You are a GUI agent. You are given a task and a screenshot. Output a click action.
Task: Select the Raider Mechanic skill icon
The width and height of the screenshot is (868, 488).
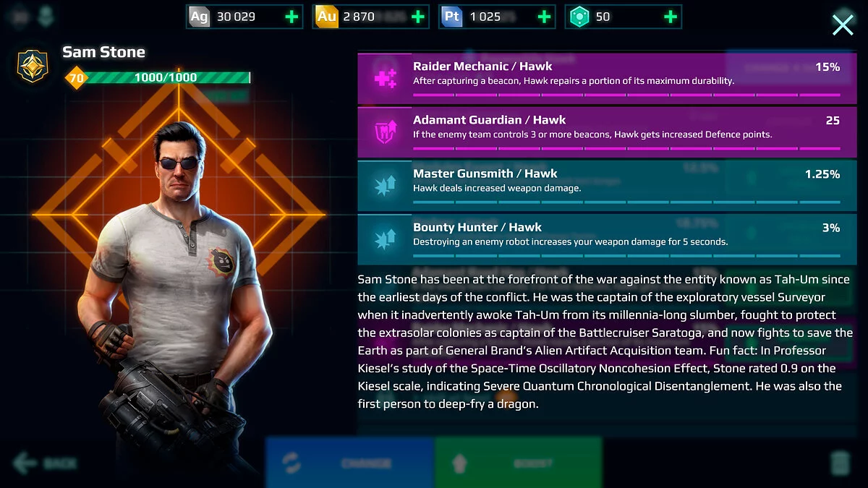(385, 78)
